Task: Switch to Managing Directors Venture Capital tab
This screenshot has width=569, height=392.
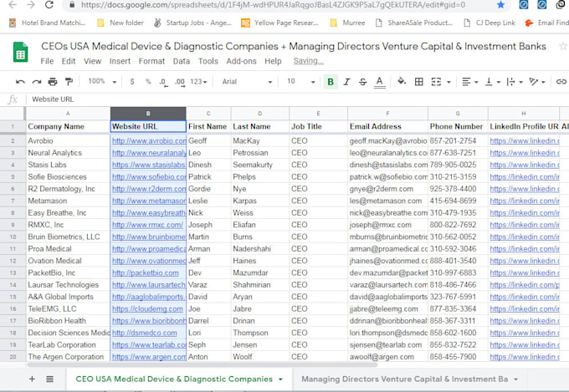Action: coord(409,379)
